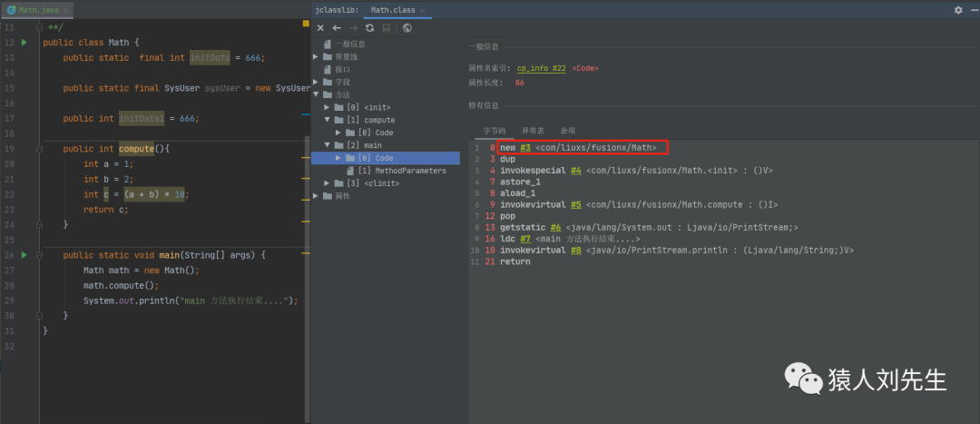Click the forward arrow in jclasslib toolbar
Viewport: 980px width, 424px height.
point(353,28)
